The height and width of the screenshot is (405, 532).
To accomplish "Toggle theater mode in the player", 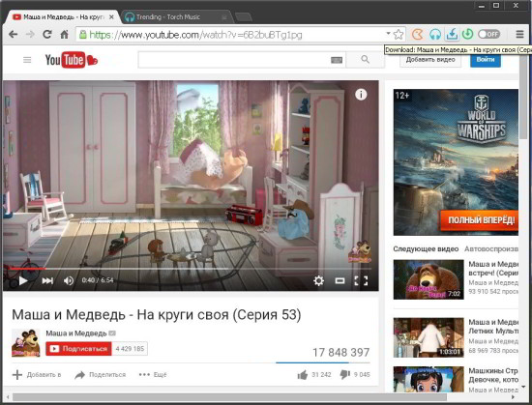I will pyautogui.click(x=340, y=280).
